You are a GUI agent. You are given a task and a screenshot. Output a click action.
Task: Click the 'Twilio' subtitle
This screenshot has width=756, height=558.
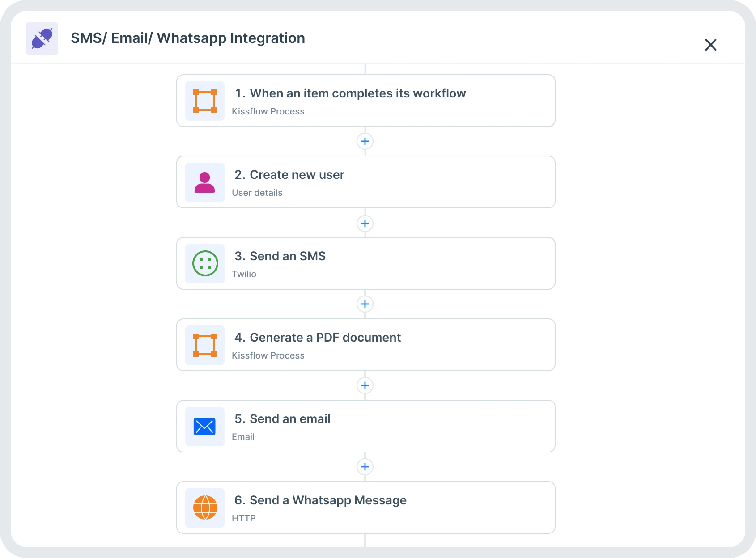click(x=244, y=274)
